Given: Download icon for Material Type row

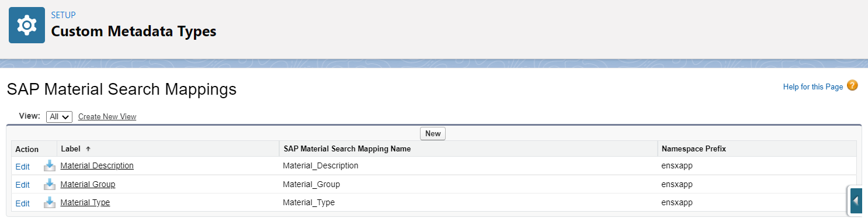Looking at the screenshot, I should pyautogui.click(x=50, y=202).
